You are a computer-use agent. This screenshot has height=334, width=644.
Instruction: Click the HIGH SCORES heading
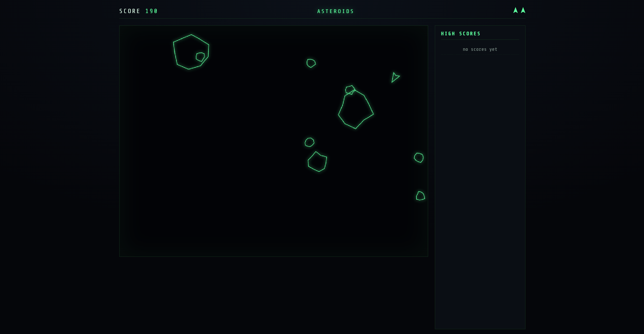(461, 34)
